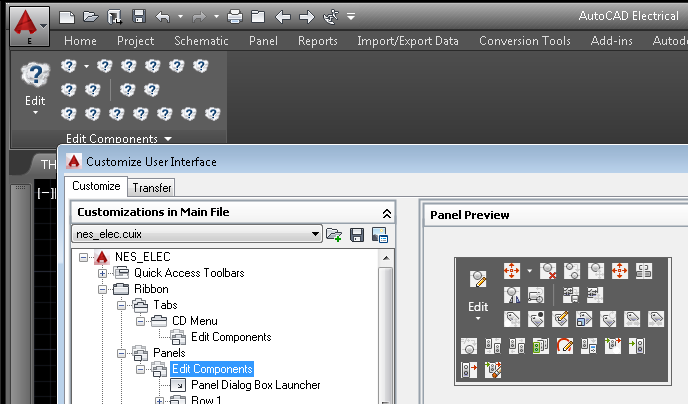
Task: Click the open customization file folder icon with green plus
Action: pyautogui.click(x=334, y=235)
